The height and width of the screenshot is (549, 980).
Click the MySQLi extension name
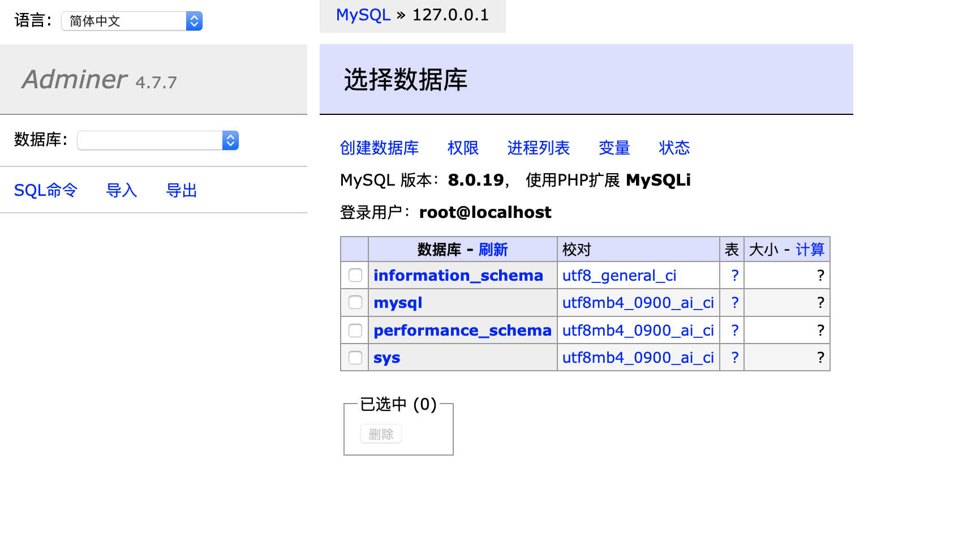click(x=658, y=180)
